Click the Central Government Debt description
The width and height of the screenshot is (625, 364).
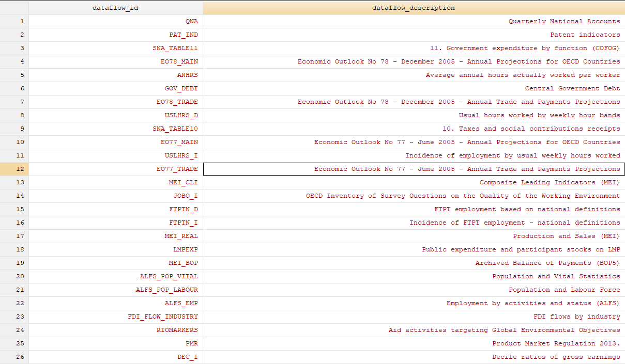tap(414, 88)
